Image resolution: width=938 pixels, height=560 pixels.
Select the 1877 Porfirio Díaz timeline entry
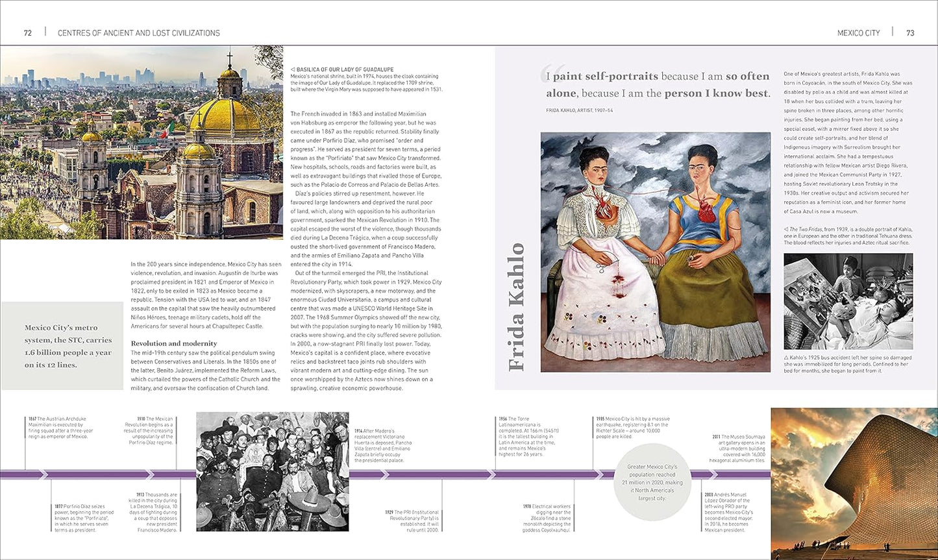pyautogui.click(x=84, y=517)
